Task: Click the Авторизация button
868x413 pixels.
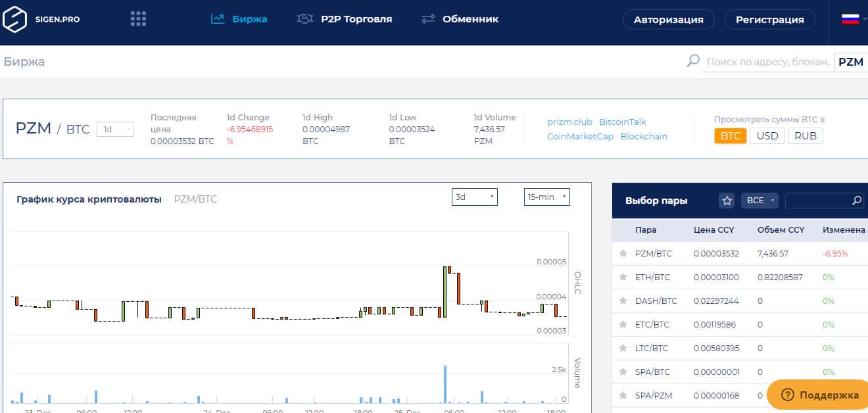Action: click(668, 20)
